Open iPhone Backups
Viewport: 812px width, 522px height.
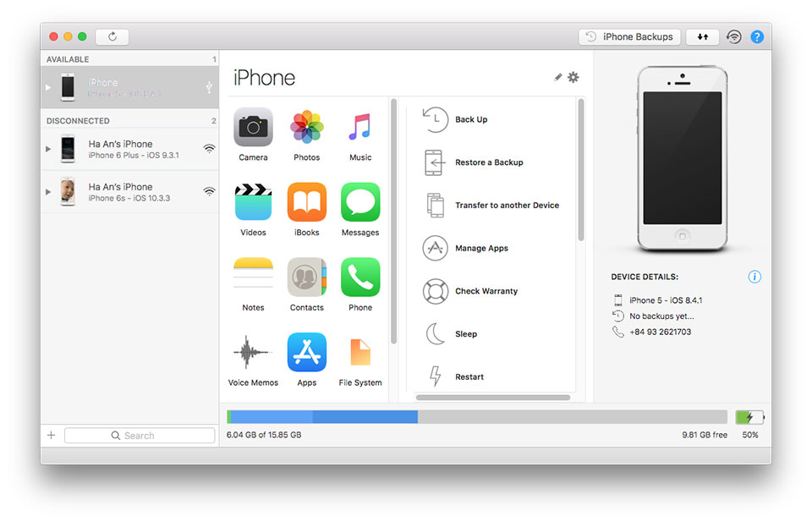pos(629,36)
